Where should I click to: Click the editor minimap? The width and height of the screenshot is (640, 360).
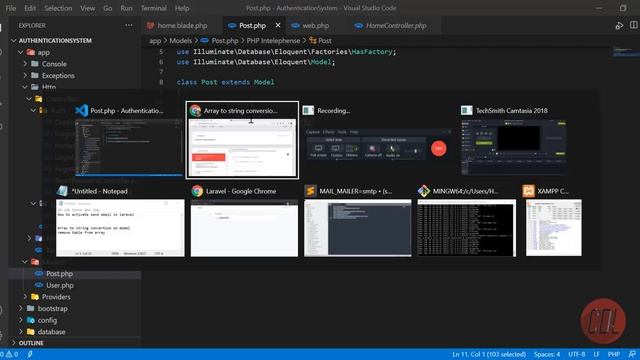625,52
